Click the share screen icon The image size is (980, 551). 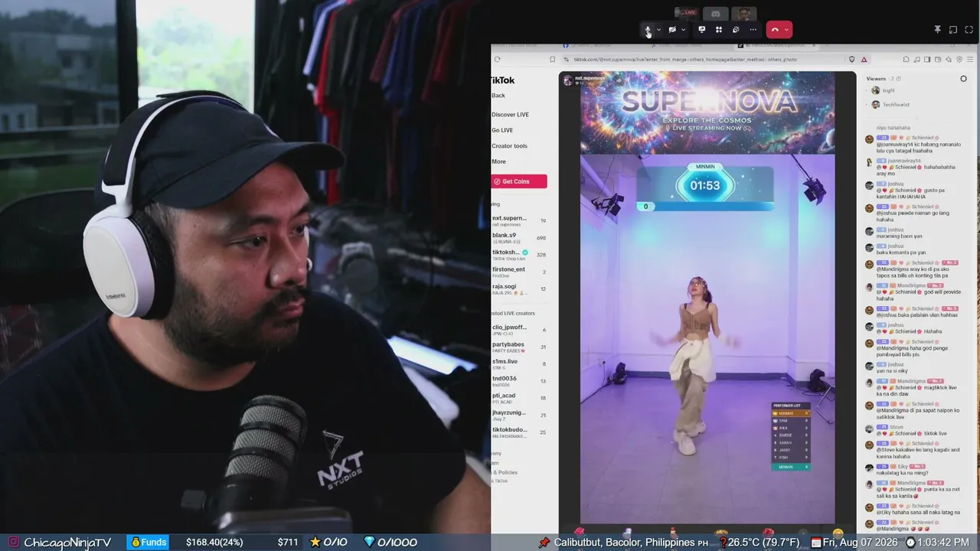pos(701,30)
